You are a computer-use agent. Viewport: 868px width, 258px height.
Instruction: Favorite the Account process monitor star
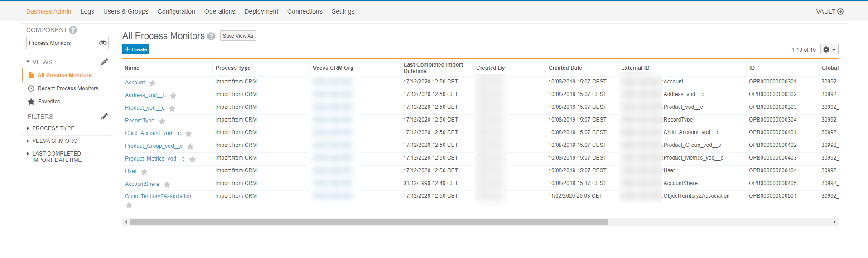click(153, 83)
